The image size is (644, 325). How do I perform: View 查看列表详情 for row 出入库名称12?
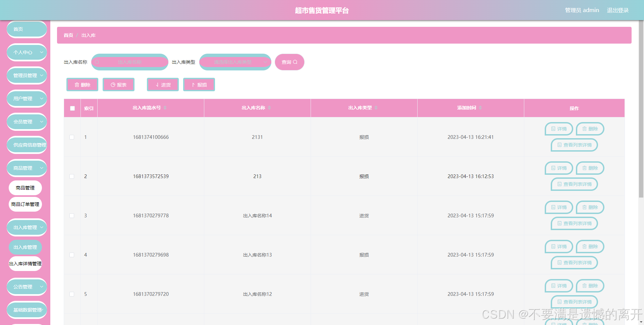[x=574, y=302]
